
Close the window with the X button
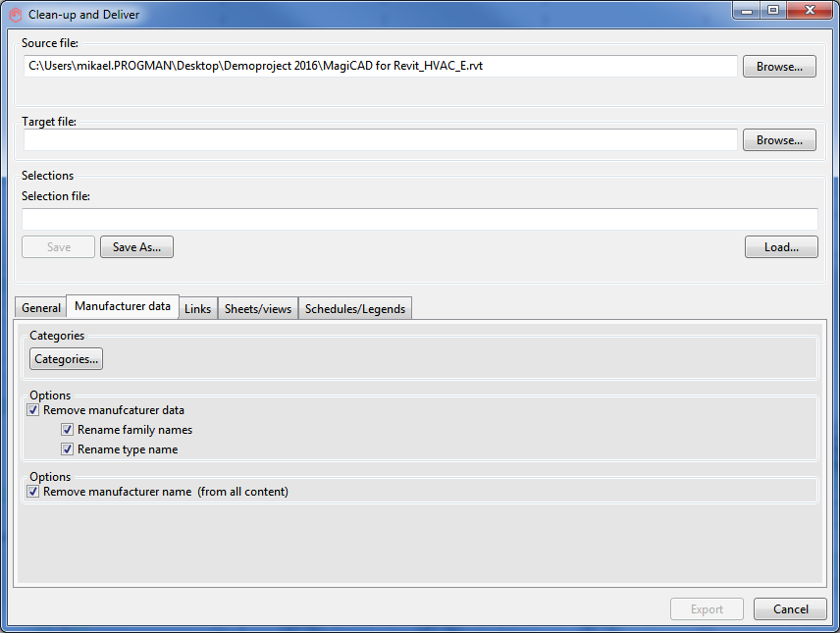coord(808,11)
